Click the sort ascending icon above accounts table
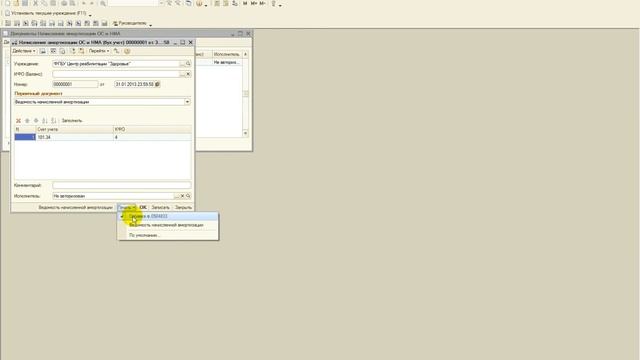 pos(45,121)
